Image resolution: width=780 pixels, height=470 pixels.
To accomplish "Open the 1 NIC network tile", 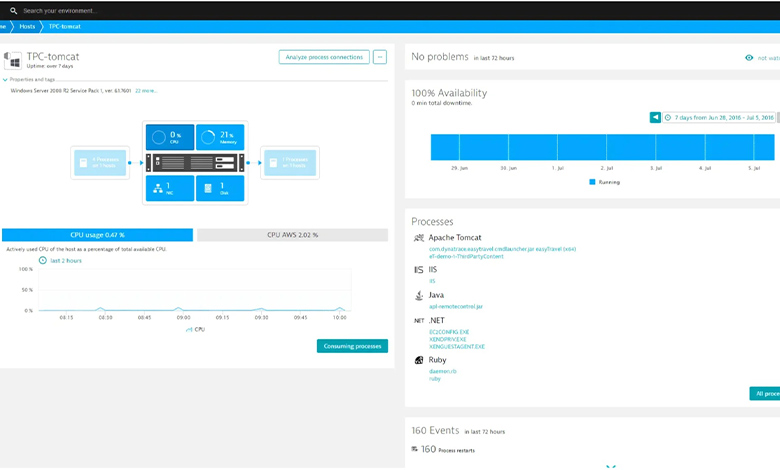I will (x=170, y=188).
